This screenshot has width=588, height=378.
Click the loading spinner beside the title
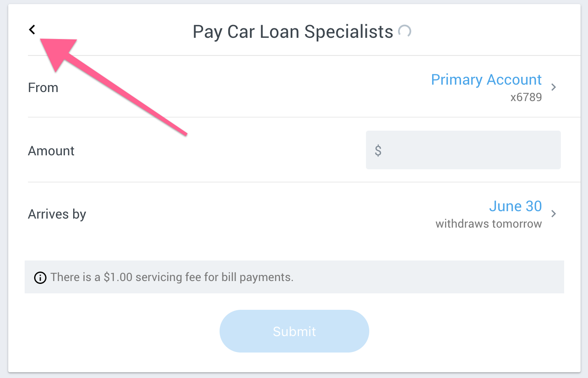coord(405,31)
